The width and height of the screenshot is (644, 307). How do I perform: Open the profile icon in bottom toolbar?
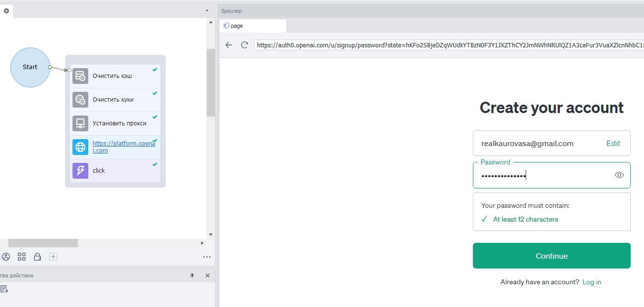[6, 257]
